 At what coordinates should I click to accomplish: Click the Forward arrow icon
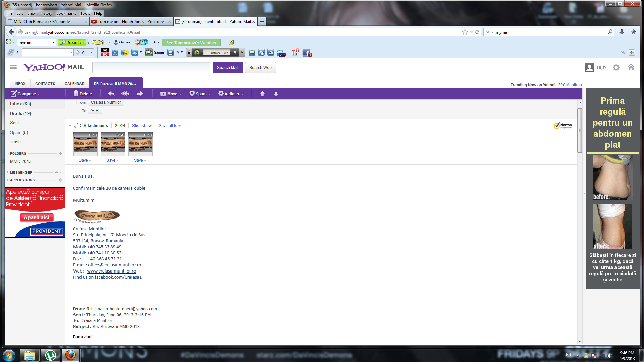click(x=140, y=94)
